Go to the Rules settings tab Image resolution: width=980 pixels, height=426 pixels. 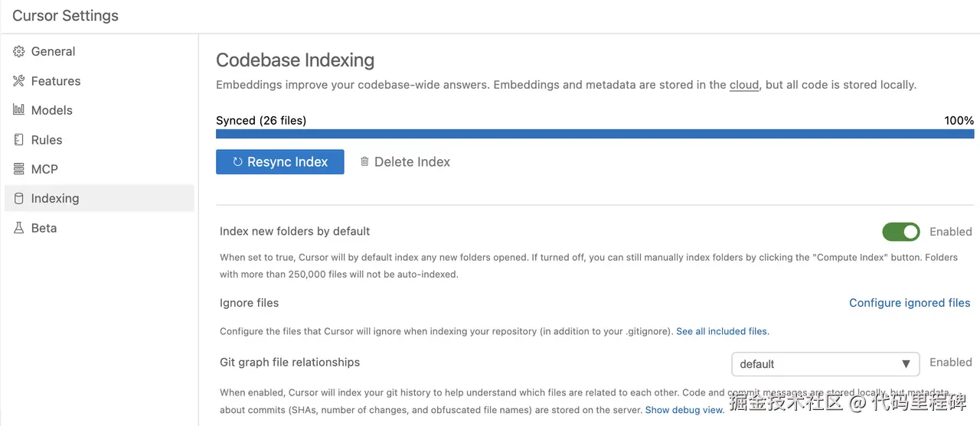[100, 140]
